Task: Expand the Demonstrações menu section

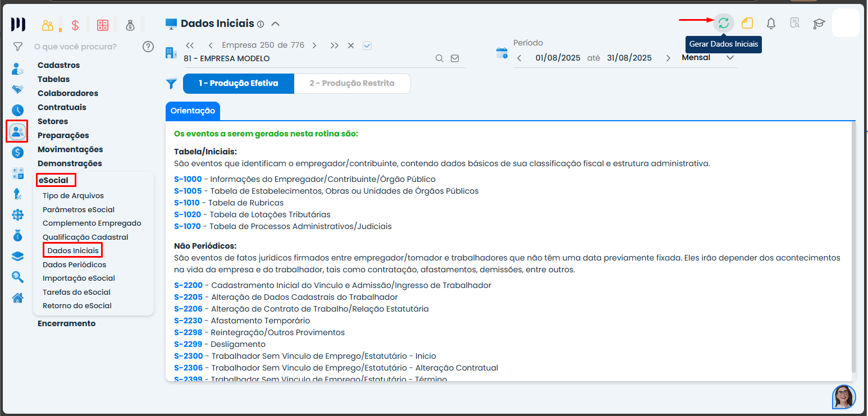Action: 70,163
